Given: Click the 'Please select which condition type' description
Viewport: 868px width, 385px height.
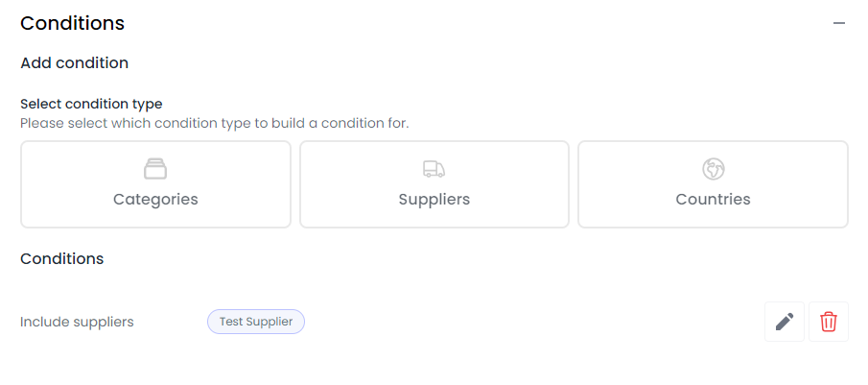Looking at the screenshot, I should [x=214, y=123].
